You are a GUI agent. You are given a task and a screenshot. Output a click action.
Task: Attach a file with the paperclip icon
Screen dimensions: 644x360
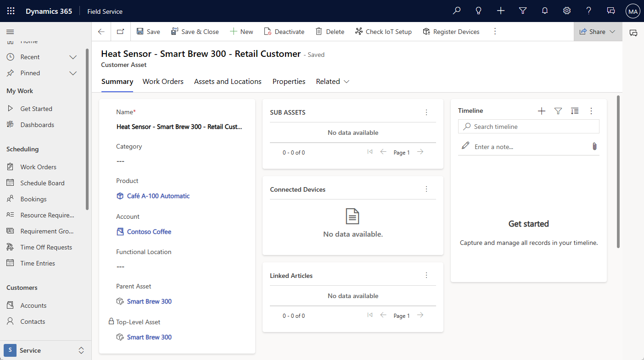(x=594, y=146)
